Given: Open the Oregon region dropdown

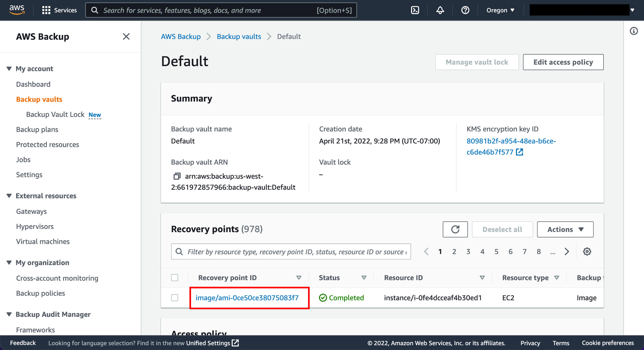Looking at the screenshot, I should click(500, 10).
